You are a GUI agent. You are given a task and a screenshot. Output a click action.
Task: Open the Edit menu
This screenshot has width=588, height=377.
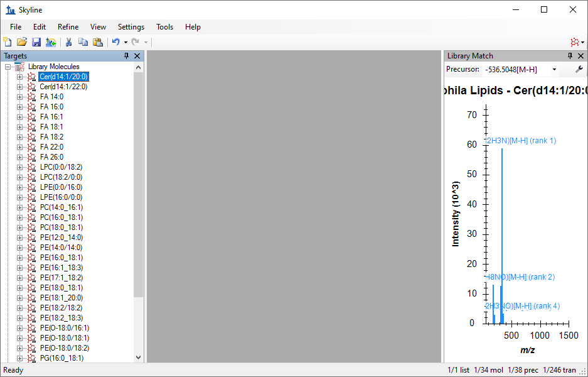pos(40,27)
